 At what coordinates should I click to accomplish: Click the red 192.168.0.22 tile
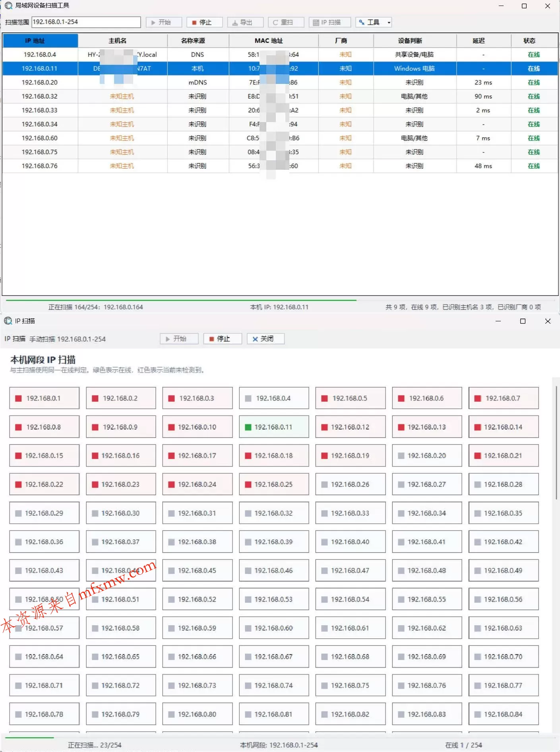tap(44, 484)
